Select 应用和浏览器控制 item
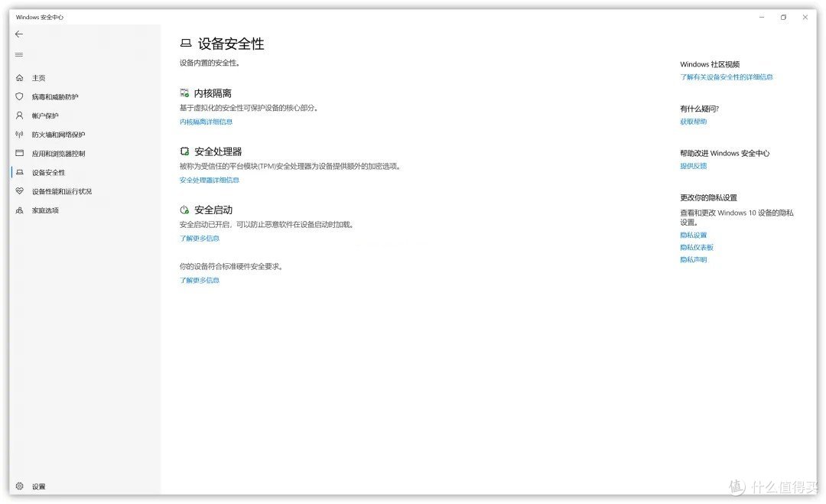This screenshot has width=826, height=504. tap(58, 154)
